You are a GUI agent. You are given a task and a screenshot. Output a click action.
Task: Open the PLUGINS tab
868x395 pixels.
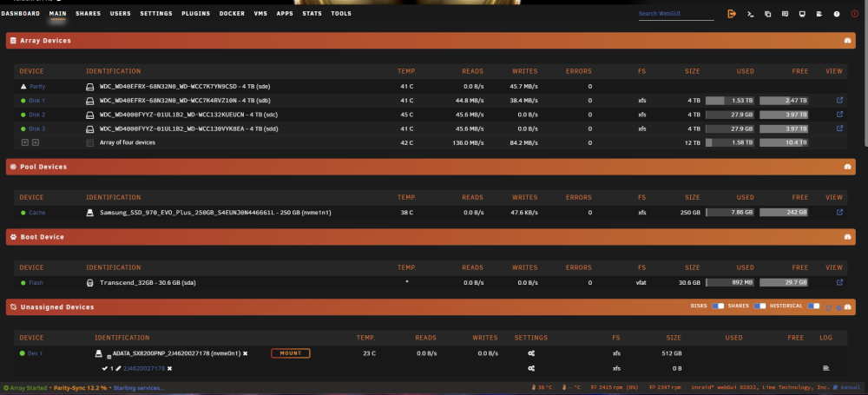click(196, 13)
